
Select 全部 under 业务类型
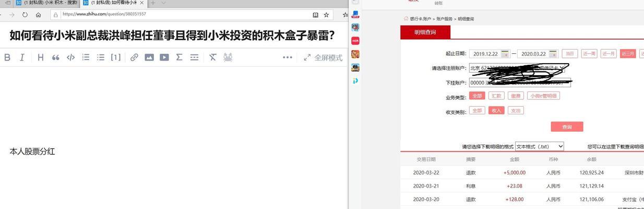click(477, 96)
